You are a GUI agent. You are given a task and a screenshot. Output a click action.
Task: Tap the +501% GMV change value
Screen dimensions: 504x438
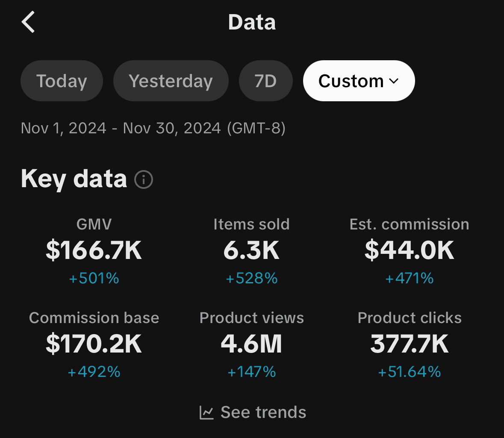click(x=94, y=279)
